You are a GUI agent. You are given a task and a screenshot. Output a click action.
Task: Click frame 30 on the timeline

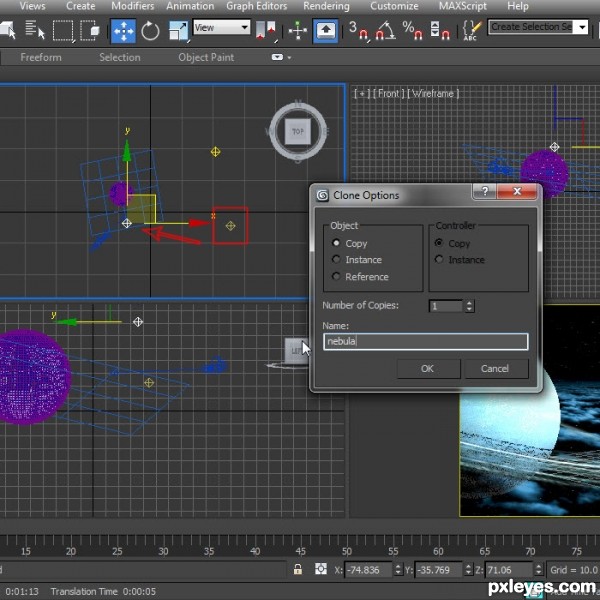click(163, 551)
